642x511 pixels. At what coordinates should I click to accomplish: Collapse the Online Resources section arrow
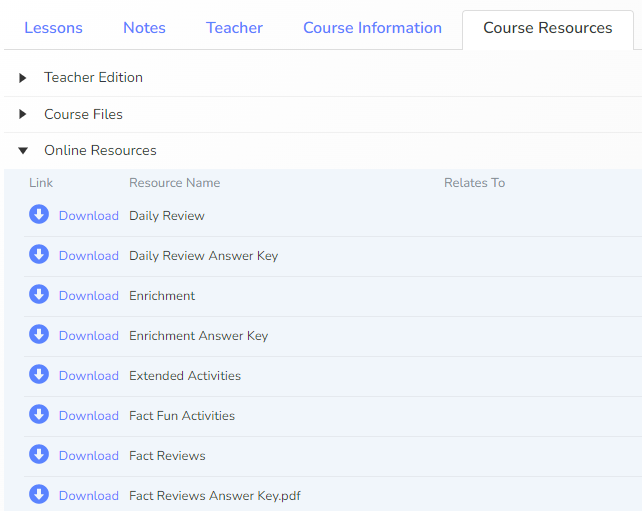tap(23, 151)
